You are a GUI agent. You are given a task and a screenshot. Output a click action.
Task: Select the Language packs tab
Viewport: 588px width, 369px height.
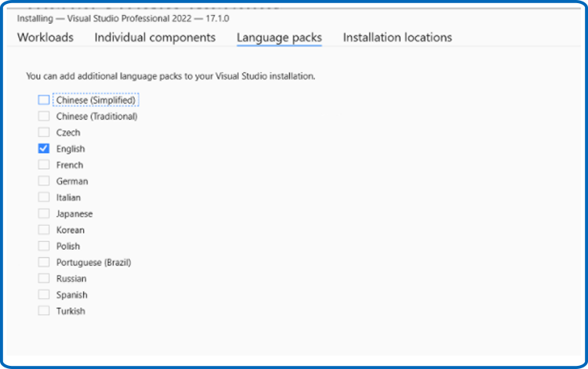pos(279,38)
